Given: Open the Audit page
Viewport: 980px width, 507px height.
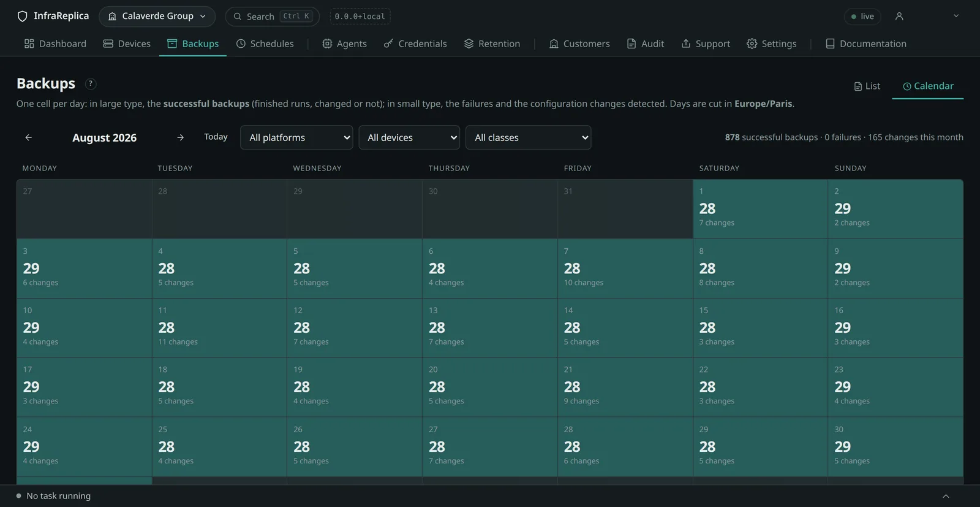Looking at the screenshot, I should pyautogui.click(x=646, y=44).
